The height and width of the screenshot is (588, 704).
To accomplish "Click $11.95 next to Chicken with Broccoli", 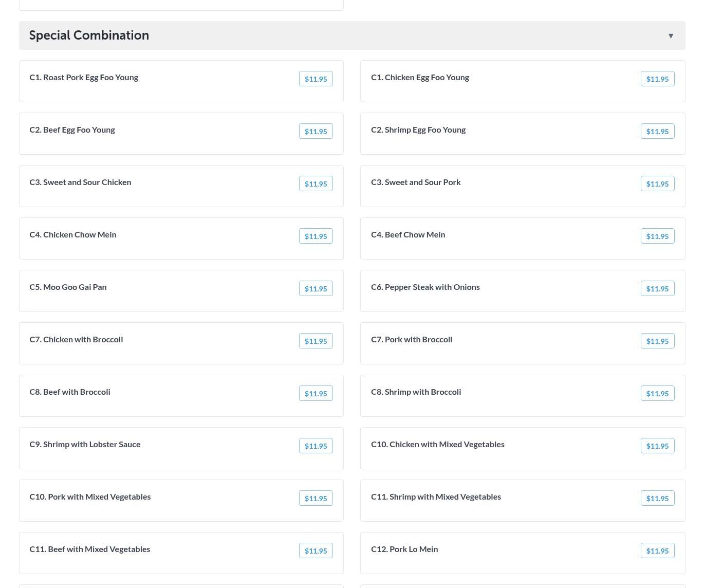I will (x=316, y=341).
